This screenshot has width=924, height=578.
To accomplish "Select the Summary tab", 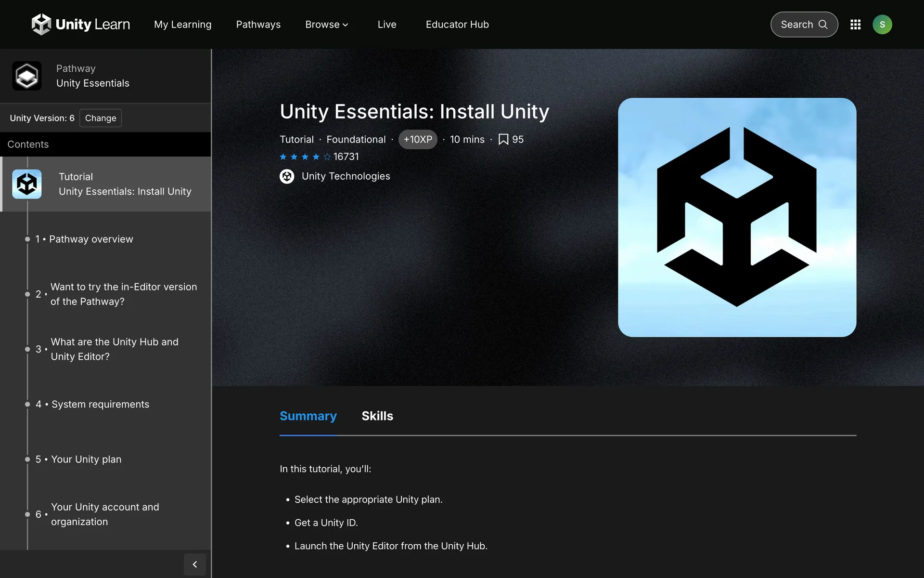I will click(x=308, y=416).
